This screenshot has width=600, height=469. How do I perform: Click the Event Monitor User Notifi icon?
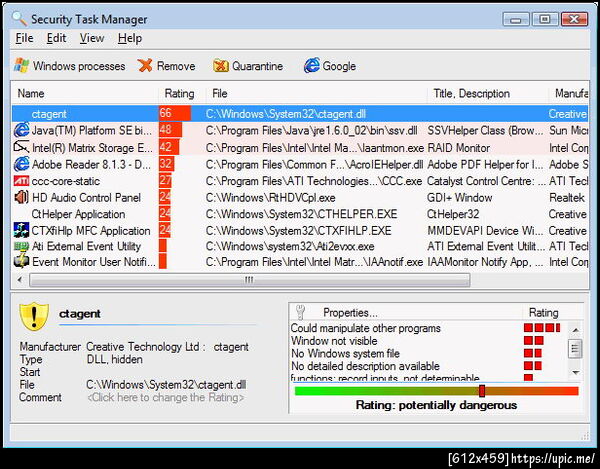coord(21,262)
